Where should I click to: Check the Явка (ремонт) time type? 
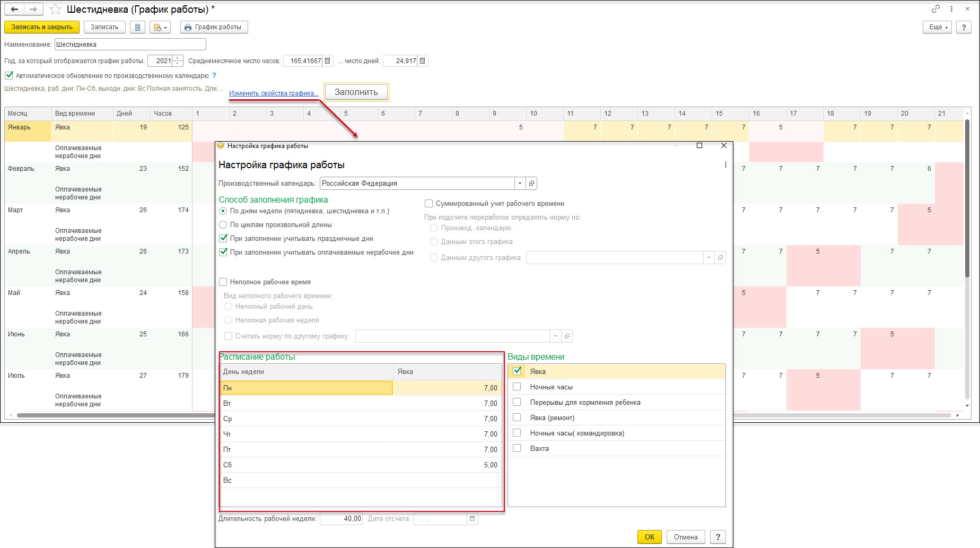pyautogui.click(x=517, y=417)
